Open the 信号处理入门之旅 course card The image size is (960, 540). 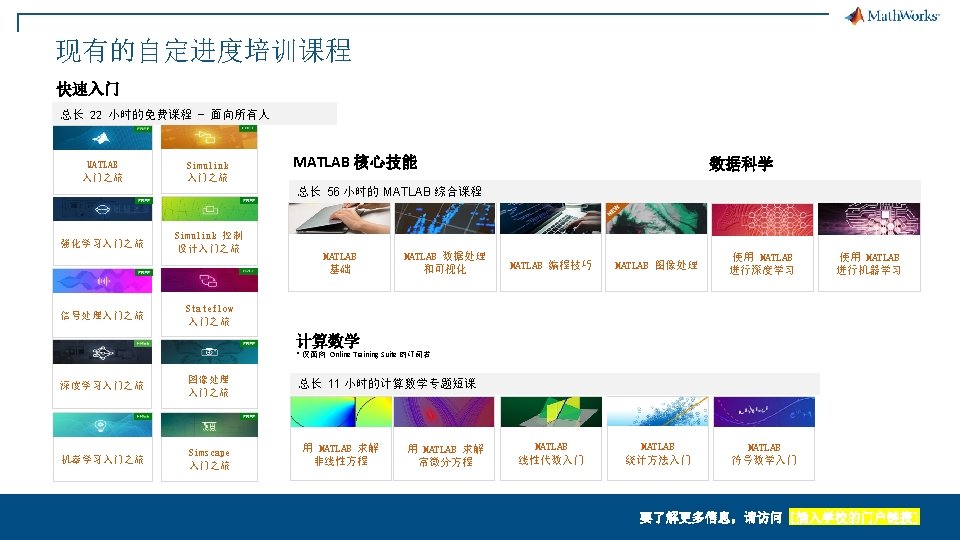[102, 303]
